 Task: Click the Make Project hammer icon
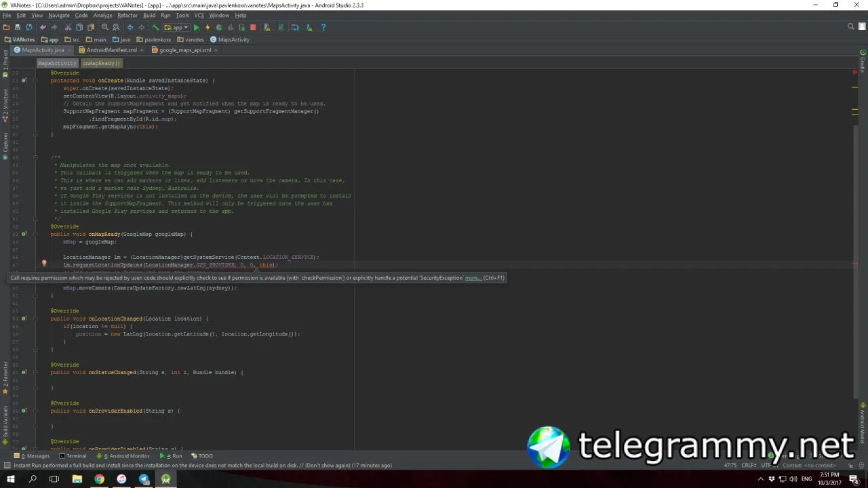point(155,27)
